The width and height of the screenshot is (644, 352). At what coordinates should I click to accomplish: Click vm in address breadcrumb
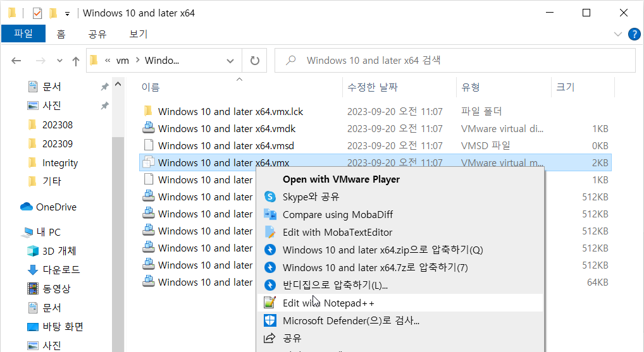point(122,61)
